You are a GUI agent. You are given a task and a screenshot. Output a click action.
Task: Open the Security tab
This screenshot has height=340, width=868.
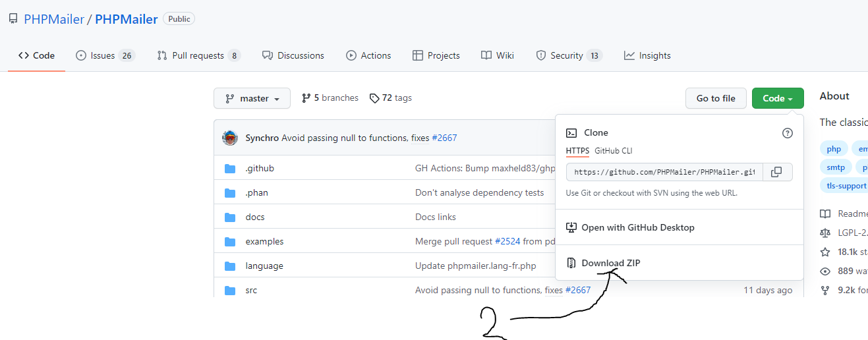pyautogui.click(x=569, y=55)
